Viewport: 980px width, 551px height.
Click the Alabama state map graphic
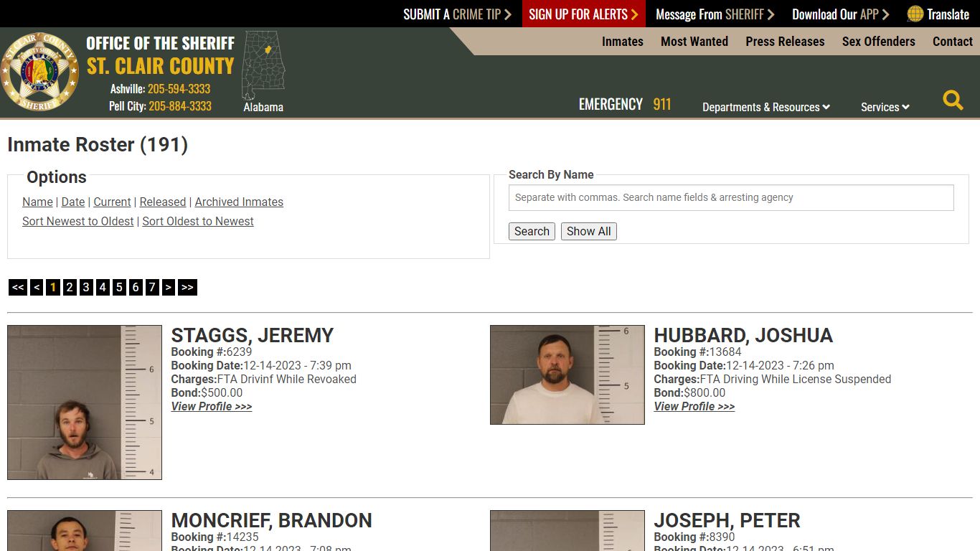263,65
